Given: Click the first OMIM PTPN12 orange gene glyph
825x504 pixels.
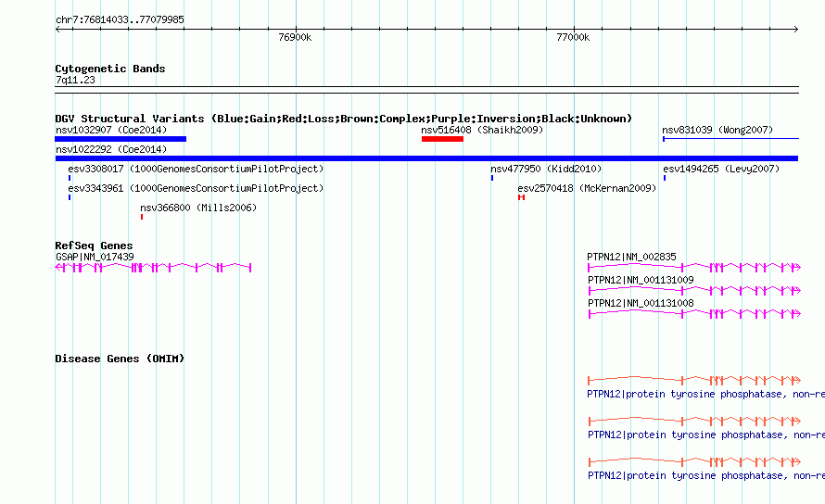Looking at the screenshot, I should click(694, 380).
